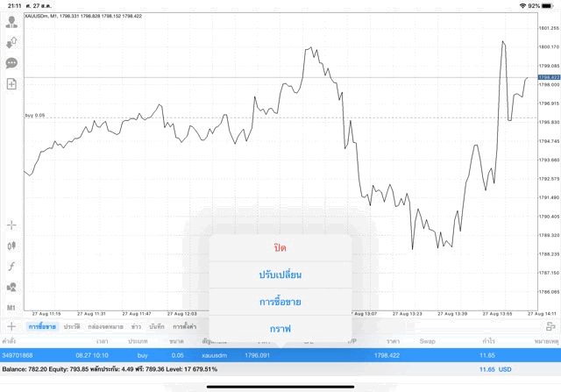Select the crosshair tool
The width and height of the screenshot is (561, 392).
[x=11, y=225]
